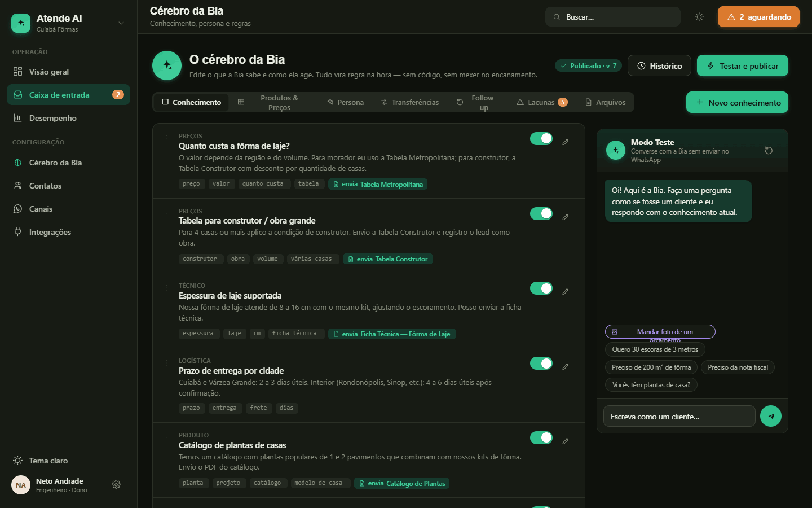Click 'Preciso da nota fiscal' suggestion
Viewport: 812px width, 508px height.
pyautogui.click(x=738, y=367)
